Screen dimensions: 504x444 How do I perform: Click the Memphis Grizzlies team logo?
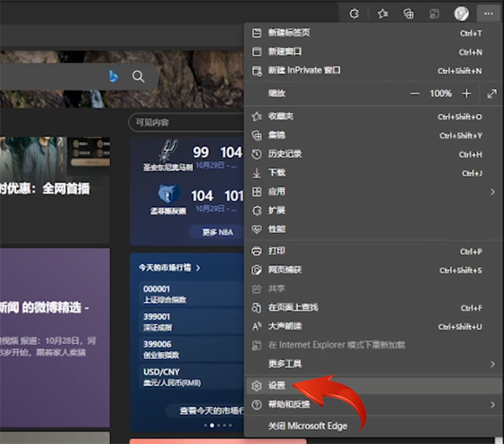pos(168,194)
